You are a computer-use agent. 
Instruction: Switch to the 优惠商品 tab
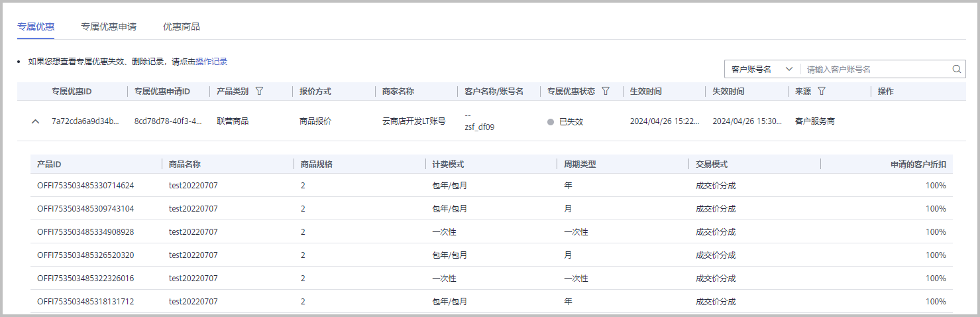tap(182, 27)
